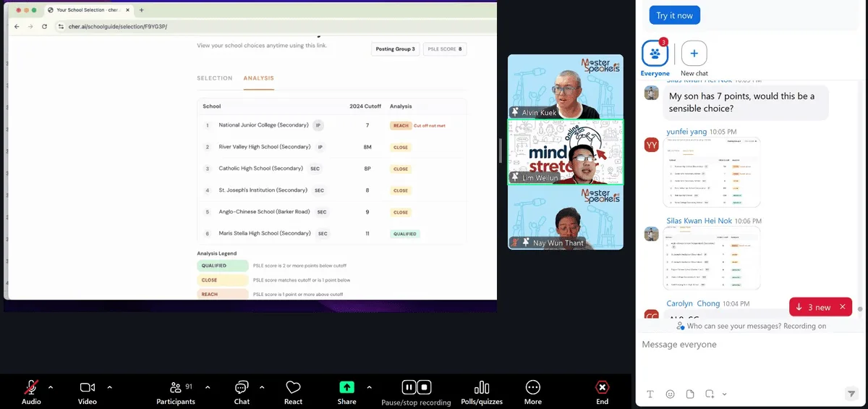868x409 pixels.
Task: Open a new browser tab with plus
Action: (141, 10)
